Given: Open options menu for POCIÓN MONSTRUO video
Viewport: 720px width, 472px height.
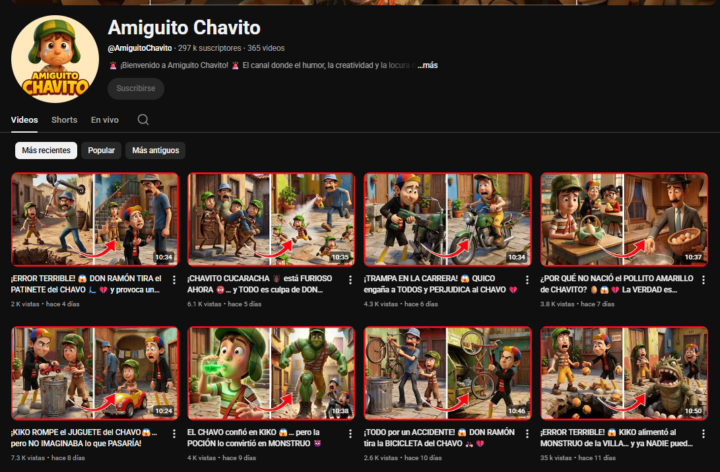Looking at the screenshot, I should point(350,433).
